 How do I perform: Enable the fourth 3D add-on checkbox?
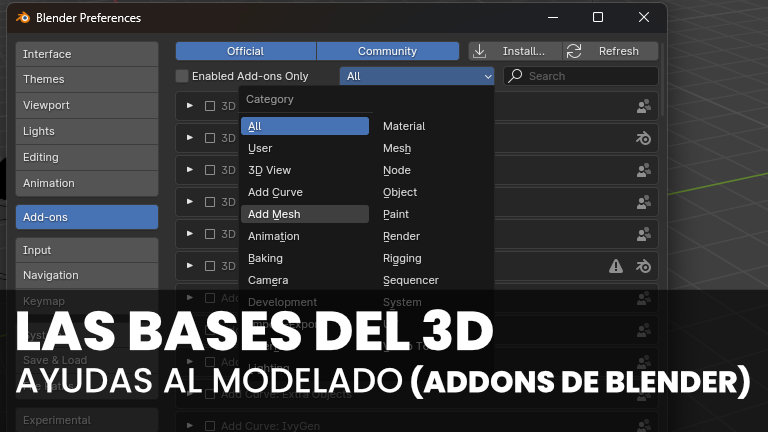pos(210,202)
